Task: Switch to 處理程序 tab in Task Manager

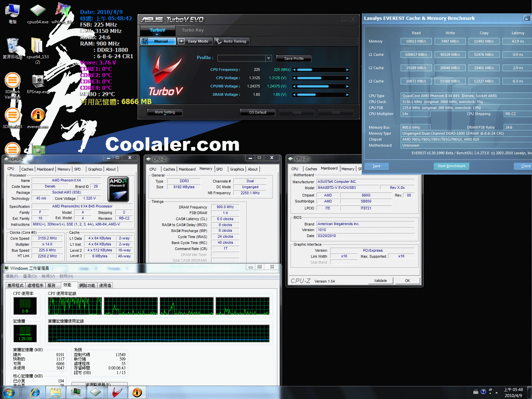Action: tap(35, 285)
